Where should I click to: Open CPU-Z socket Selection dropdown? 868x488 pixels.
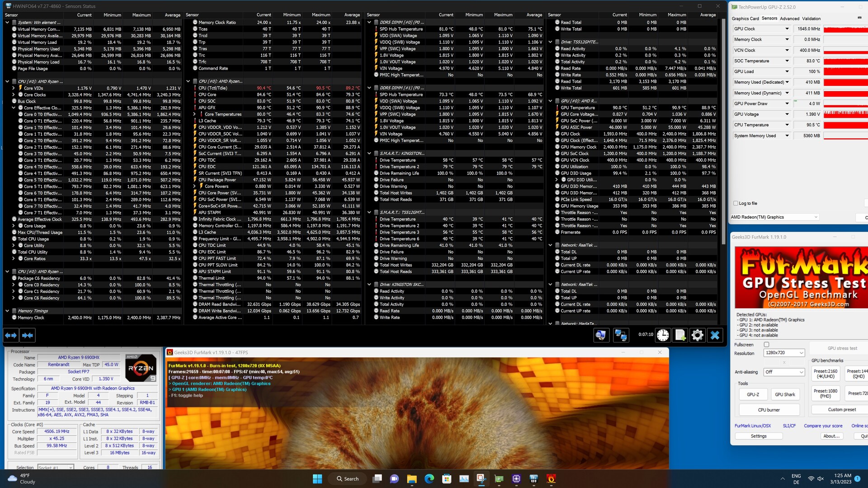click(56, 467)
